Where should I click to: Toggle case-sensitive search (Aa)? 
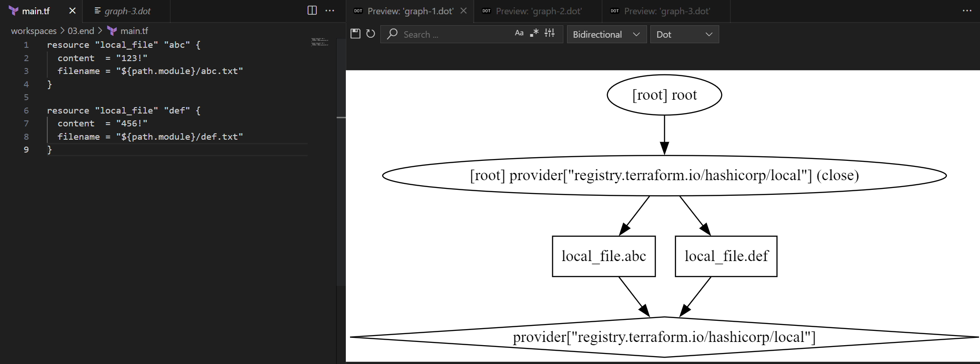[519, 33]
